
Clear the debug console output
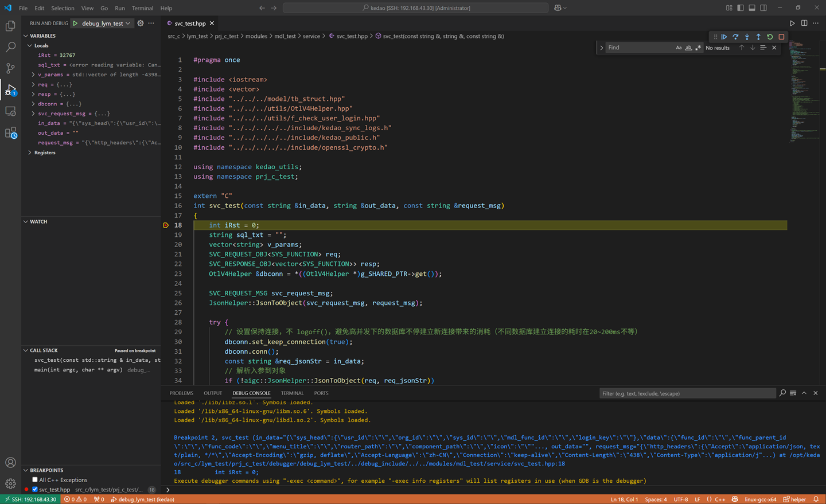tap(793, 393)
